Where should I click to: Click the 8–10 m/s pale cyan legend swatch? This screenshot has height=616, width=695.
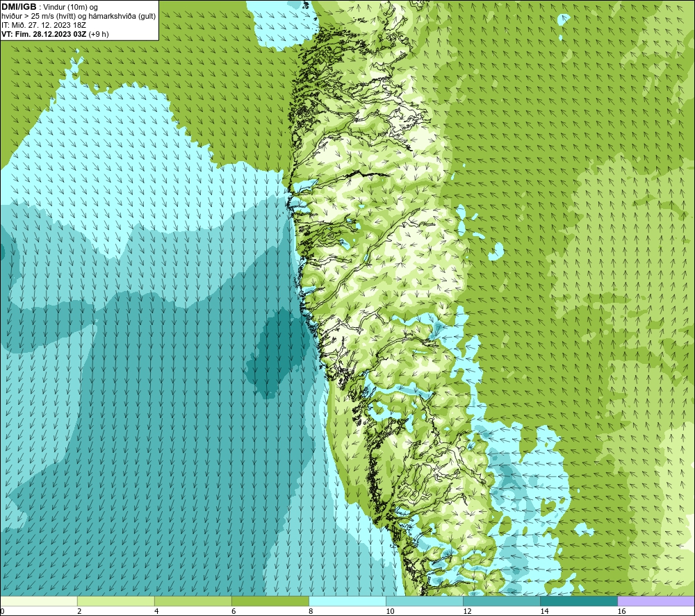click(347, 601)
